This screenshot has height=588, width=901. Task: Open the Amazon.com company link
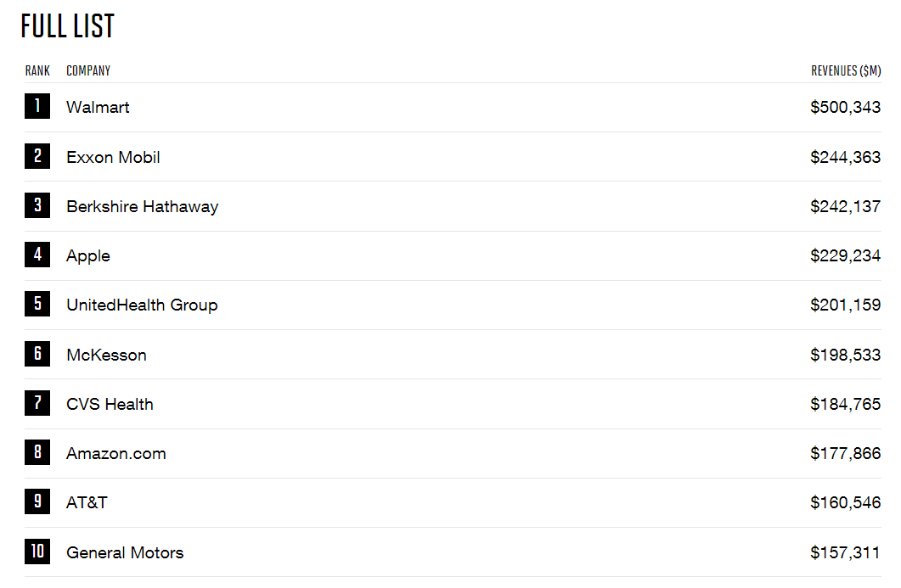click(x=116, y=453)
